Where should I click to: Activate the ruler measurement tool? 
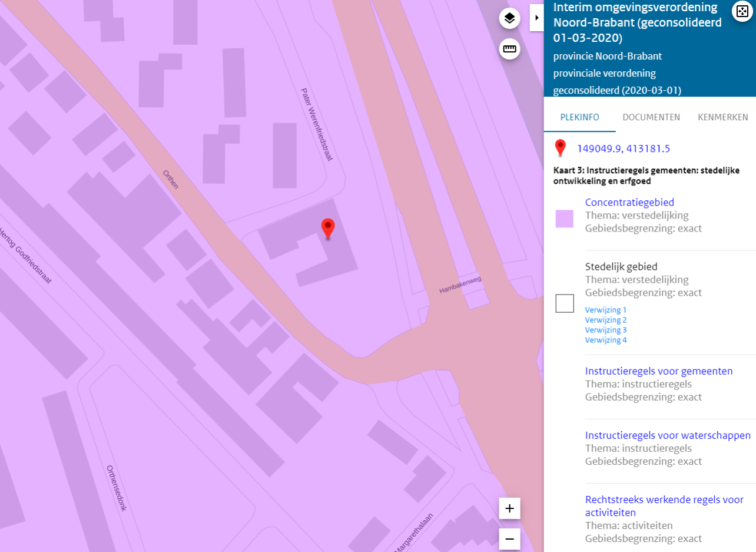(510, 49)
